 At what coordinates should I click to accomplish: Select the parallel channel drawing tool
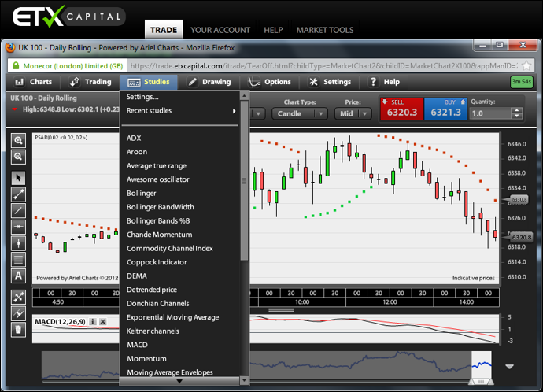[18, 313]
